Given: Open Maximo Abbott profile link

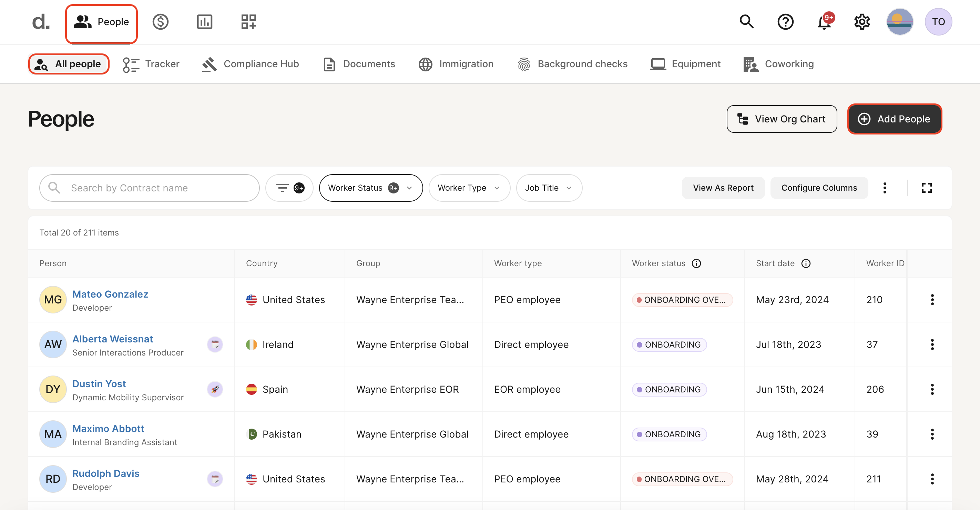Looking at the screenshot, I should point(108,429).
